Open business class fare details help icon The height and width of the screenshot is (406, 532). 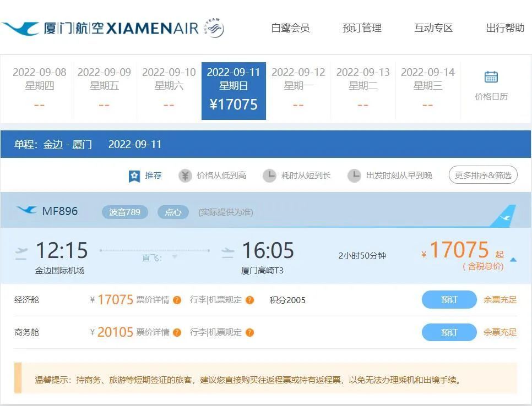click(177, 332)
